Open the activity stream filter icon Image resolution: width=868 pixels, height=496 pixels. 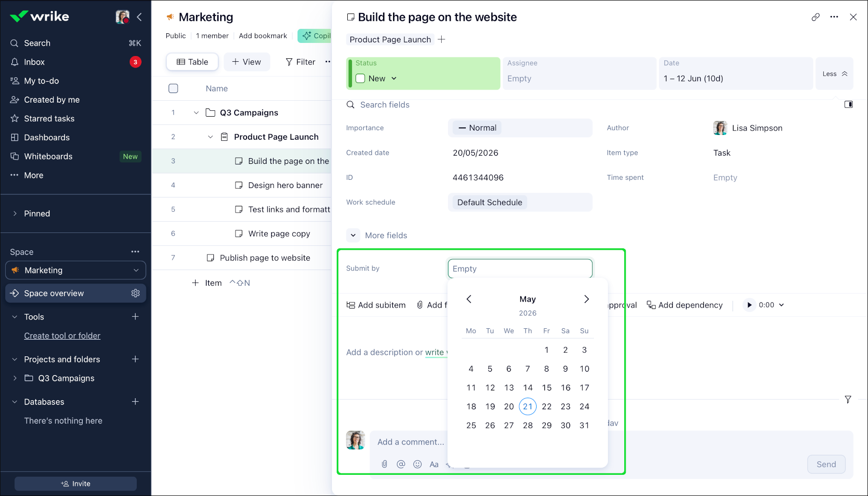click(848, 399)
